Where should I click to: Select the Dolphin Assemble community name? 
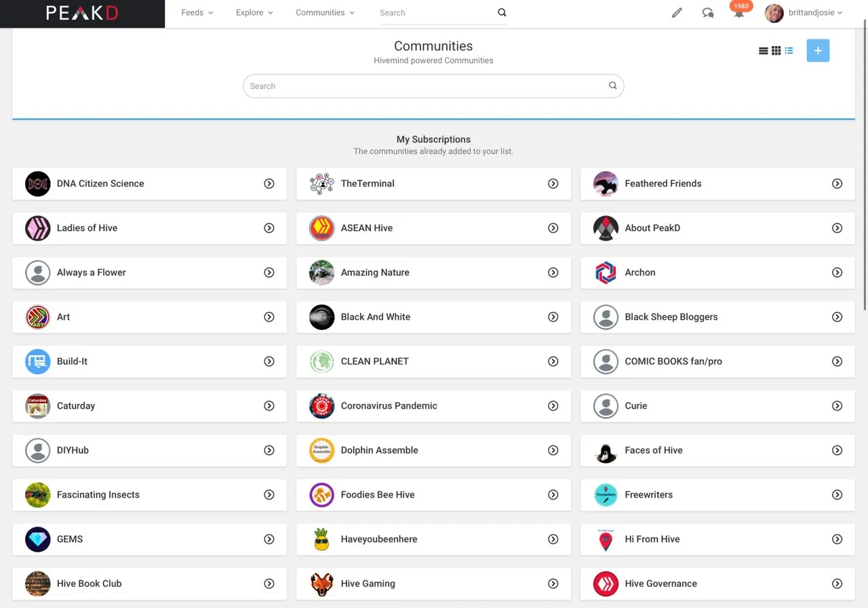point(379,450)
